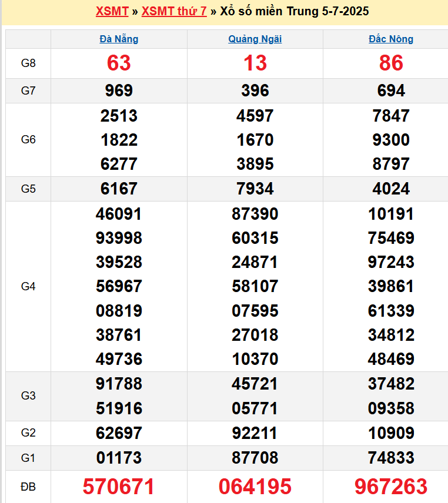Select the G2 row label
This screenshot has width=448, height=503.
pyautogui.click(x=28, y=432)
